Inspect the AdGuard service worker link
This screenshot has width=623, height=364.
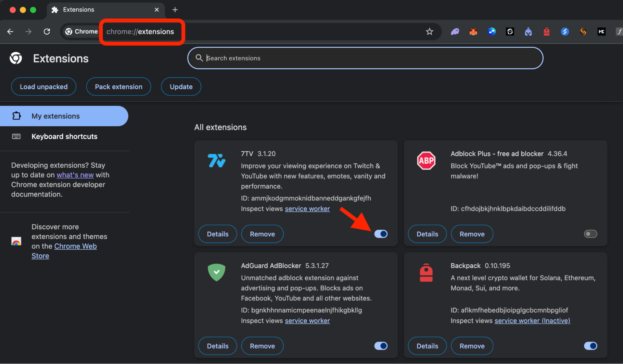click(x=307, y=321)
